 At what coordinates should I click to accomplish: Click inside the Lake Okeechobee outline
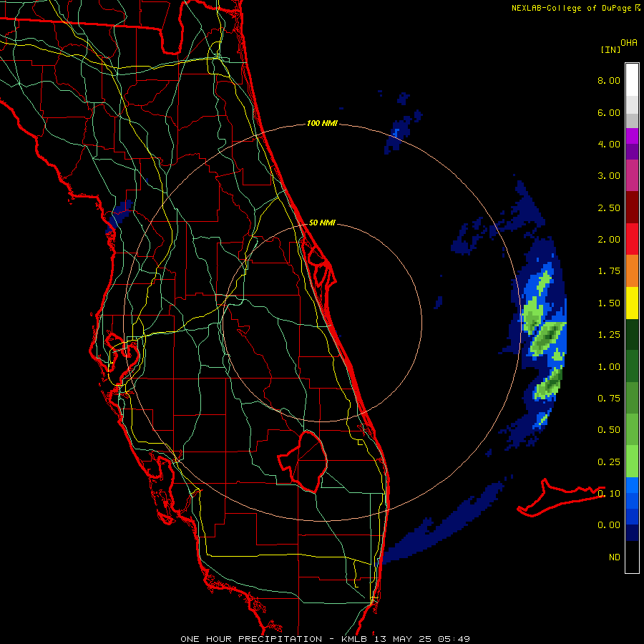[x=308, y=460]
